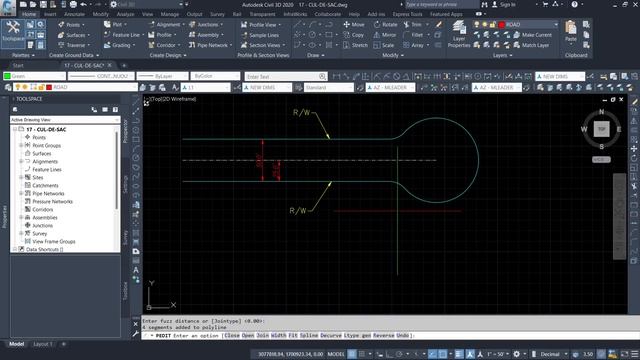The image size is (640, 360).
Task: Select Surfaces in Toolspace tree
Action: coord(41,153)
